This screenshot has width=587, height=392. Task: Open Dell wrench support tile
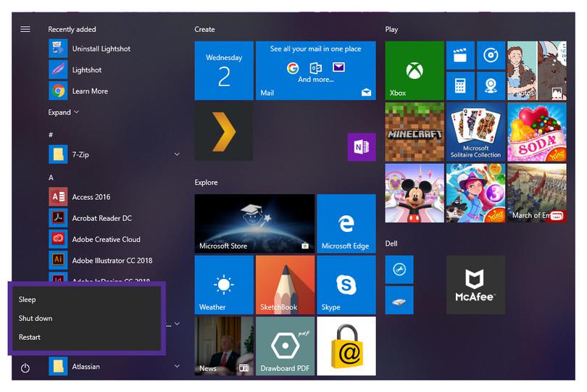[x=399, y=270]
